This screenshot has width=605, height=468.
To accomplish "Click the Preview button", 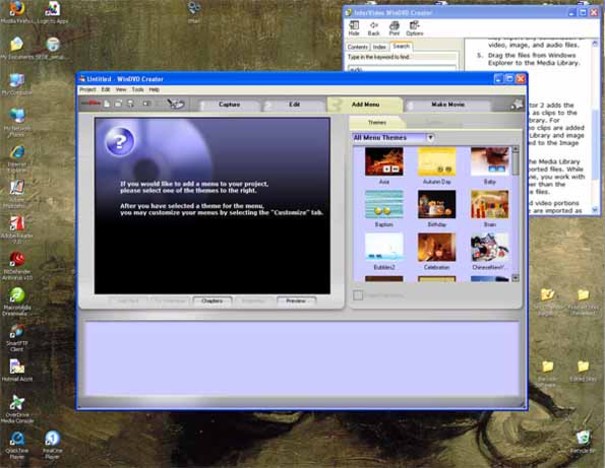I will click(296, 301).
